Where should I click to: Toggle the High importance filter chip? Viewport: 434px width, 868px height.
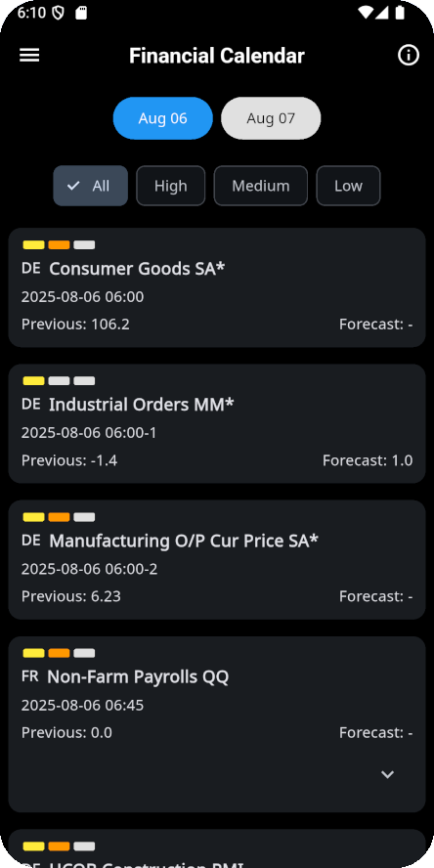tap(170, 186)
